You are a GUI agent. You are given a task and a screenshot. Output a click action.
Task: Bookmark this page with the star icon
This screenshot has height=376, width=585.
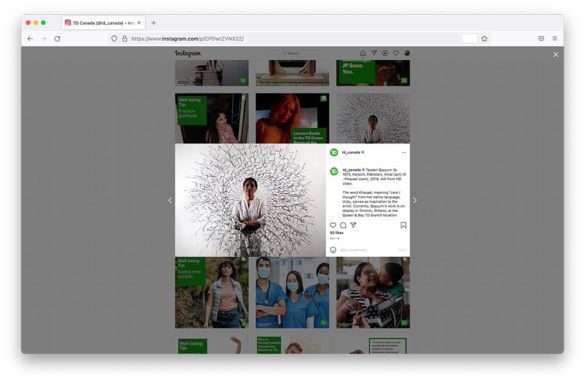pos(484,38)
